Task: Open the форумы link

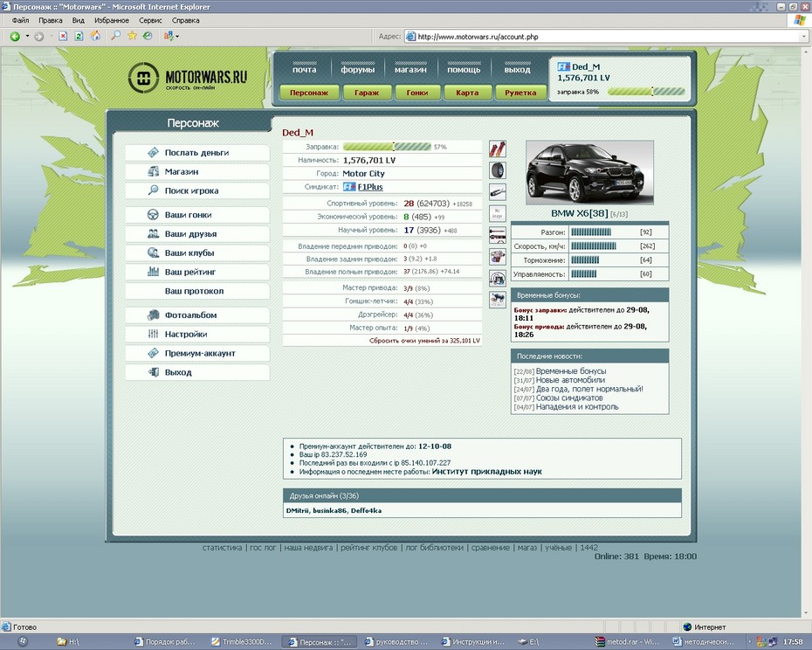Action: point(357,69)
